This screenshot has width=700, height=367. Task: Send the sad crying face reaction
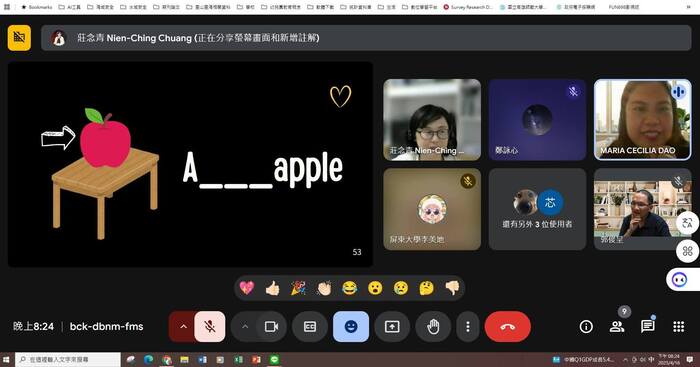pos(401,288)
